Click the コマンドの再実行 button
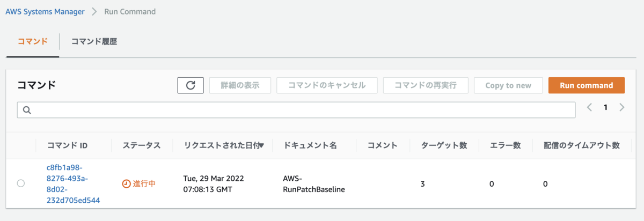 point(426,85)
